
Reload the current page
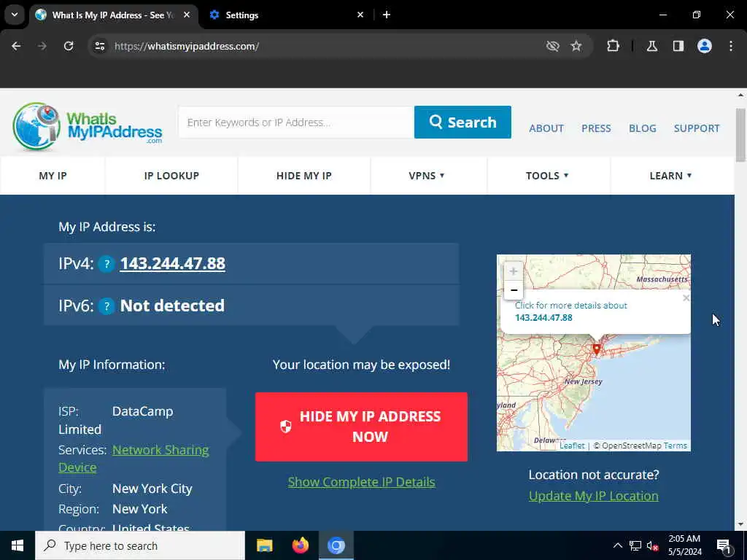69,46
